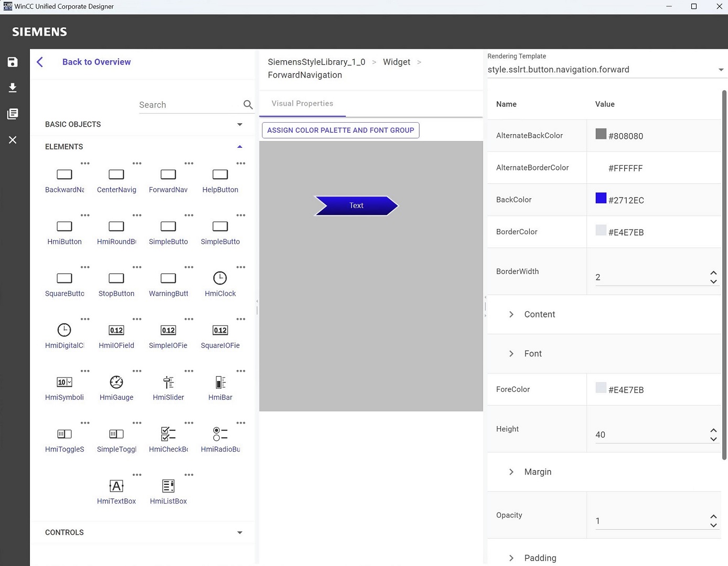Image resolution: width=728 pixels, height=566 pixels.
Task: Open the library pages icon in sidebar
Action: 13,114
